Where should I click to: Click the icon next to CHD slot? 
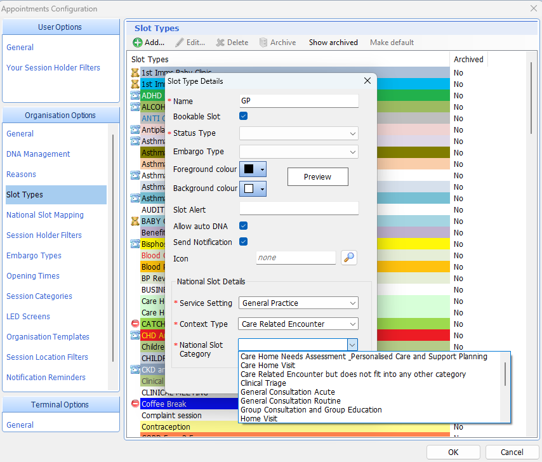(135, 335)
